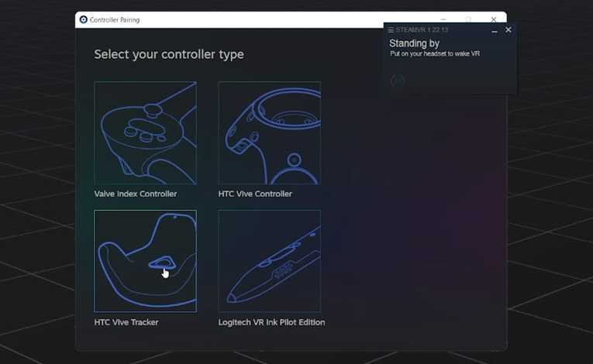Click "Logitech VR Ink Pilot Edition" label
Screen dimensions: 593x364
tap(271, 322)
